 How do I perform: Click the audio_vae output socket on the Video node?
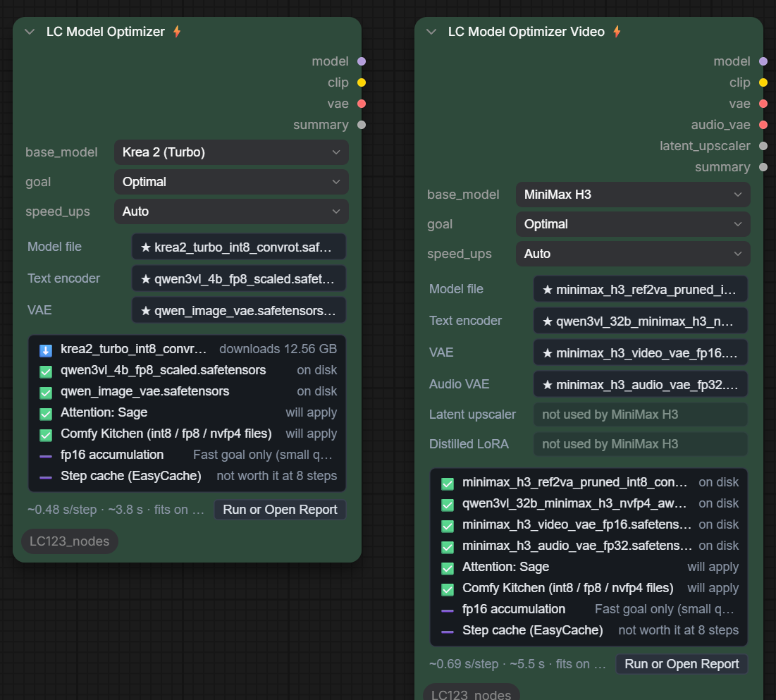coord(763,125)
